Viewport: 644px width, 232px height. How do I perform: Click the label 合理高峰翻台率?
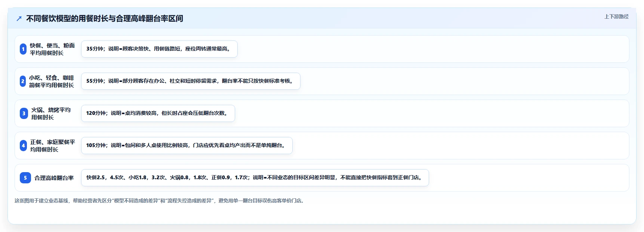click(x=54, y=178)
